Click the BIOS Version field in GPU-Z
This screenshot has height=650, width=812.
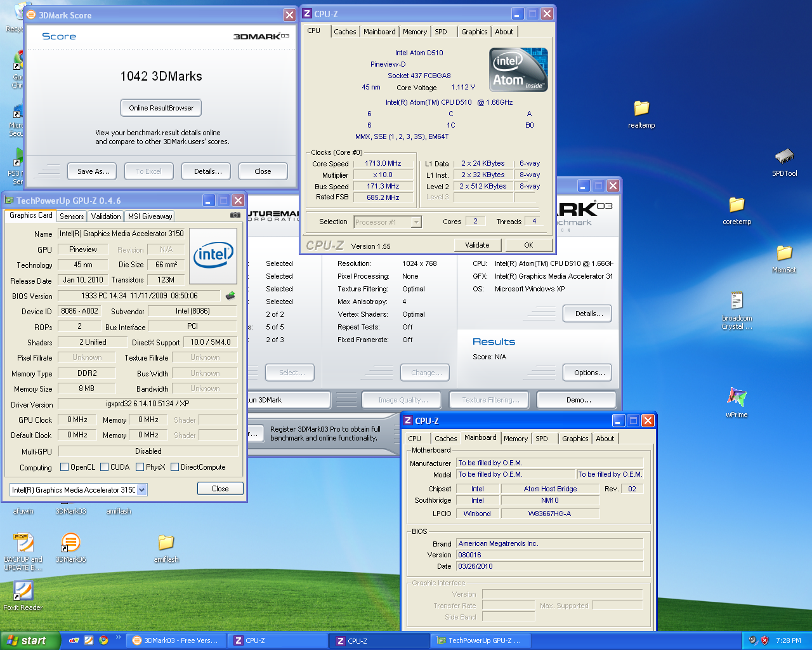139,296
